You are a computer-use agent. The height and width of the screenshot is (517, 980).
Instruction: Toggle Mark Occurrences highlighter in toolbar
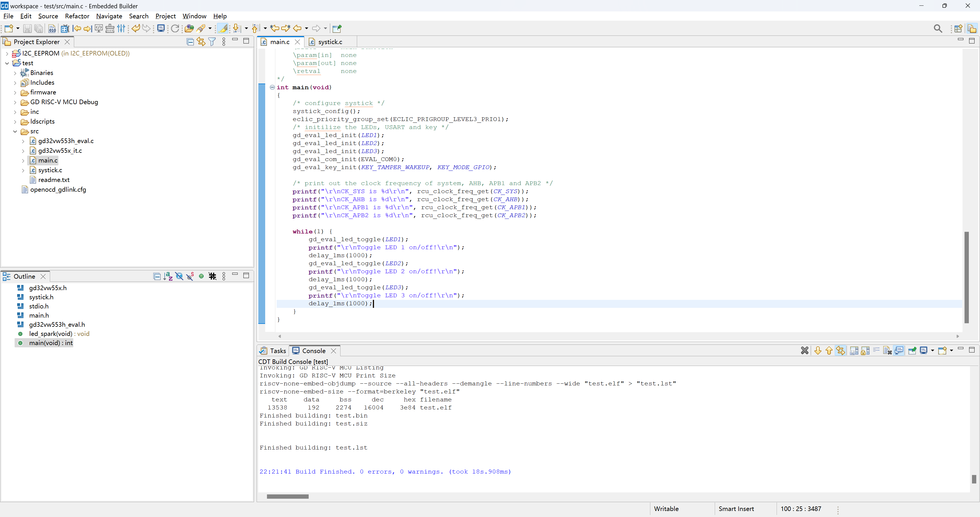(x=223, y=29)
